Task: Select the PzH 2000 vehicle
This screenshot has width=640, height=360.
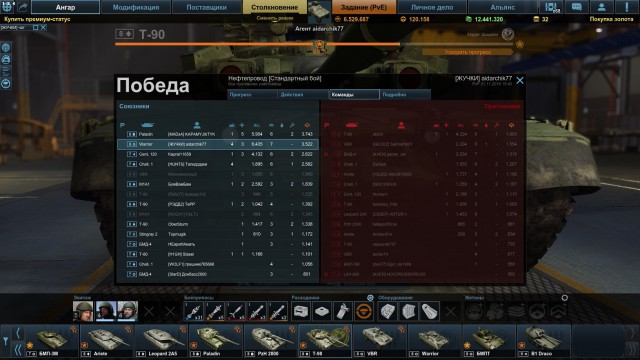Action: tap(271, 341)
